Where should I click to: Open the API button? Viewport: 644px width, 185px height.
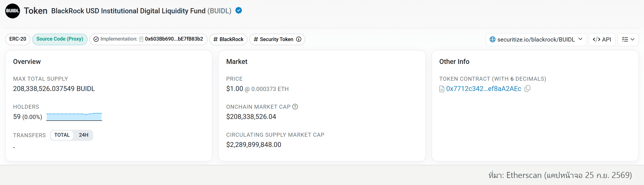tap(602, 40)
